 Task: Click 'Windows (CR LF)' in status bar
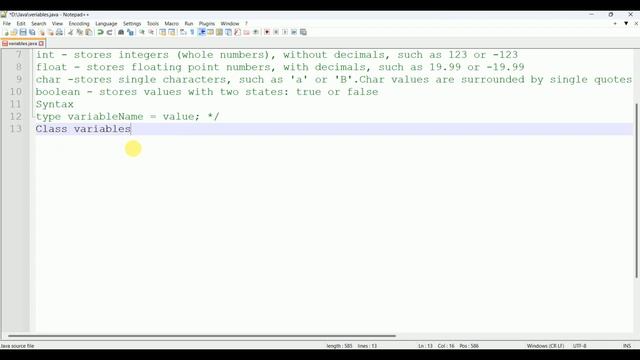coord(545,346)
